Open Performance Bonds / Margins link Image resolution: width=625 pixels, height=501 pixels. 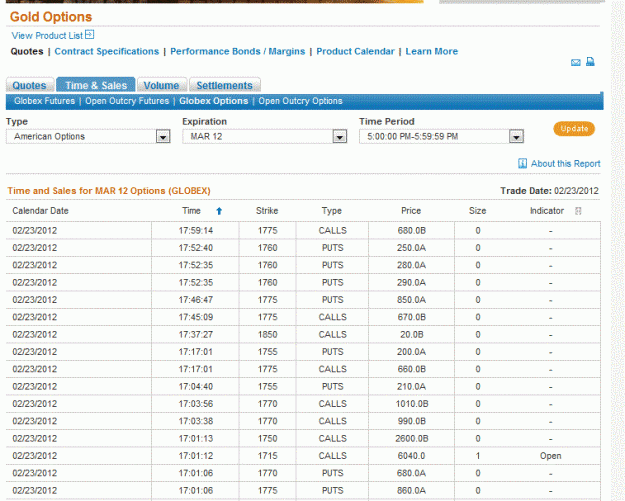pos(238,51)
